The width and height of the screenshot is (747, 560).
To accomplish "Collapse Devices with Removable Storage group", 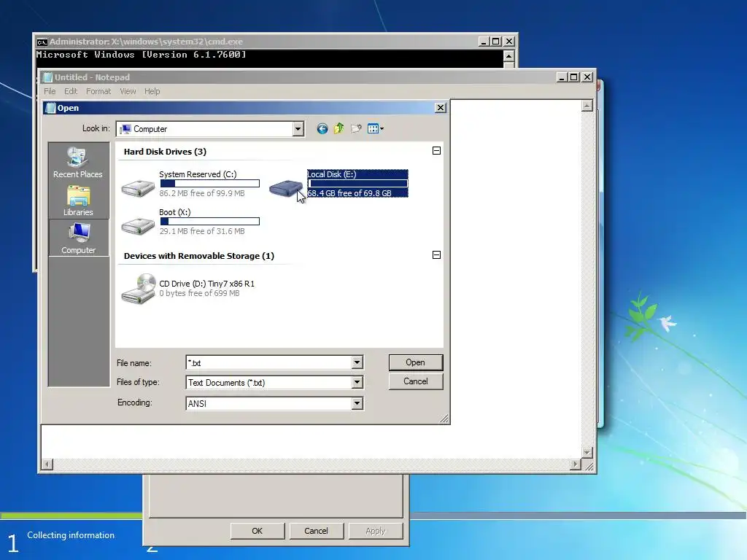I will pyautogui.click(x=436, y=255).
